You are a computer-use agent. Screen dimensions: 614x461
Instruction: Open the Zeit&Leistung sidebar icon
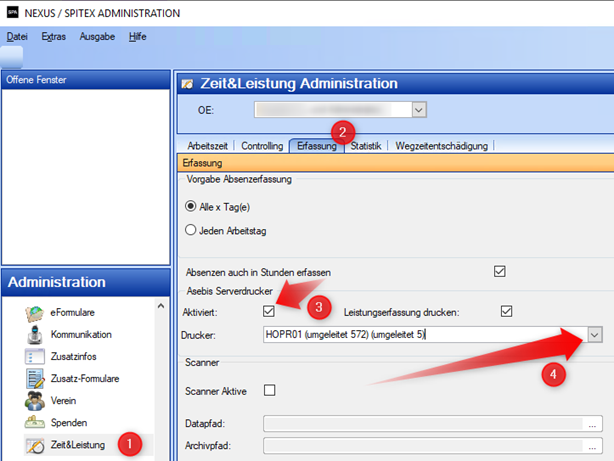pos(34,445)
